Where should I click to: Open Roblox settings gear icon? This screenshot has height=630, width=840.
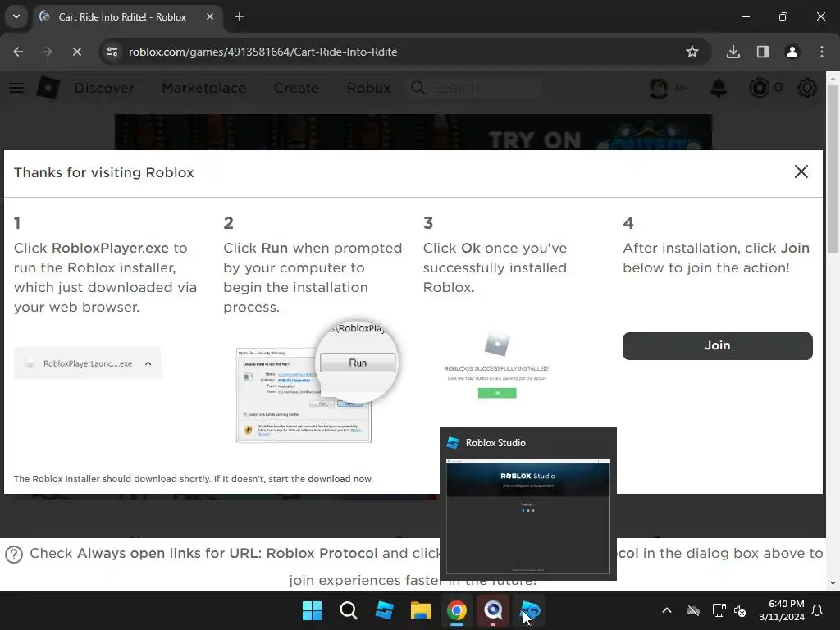tap(807, 88)
